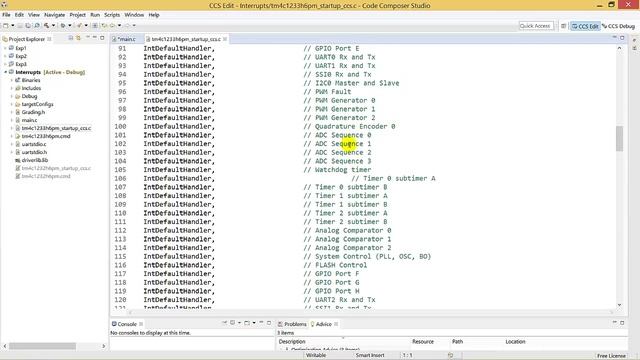The width and height of the screenshot is (640, 360).
Task: Open the File menu
Action: coord(6,15)
